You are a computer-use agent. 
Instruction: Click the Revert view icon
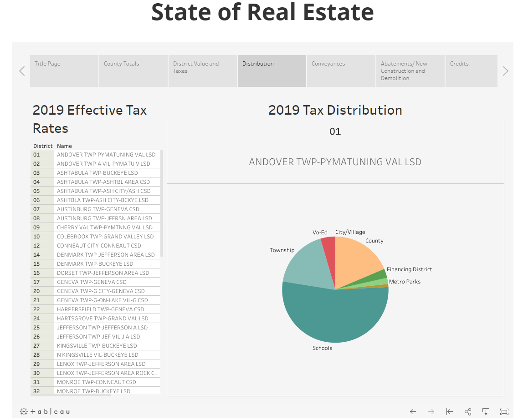pos(450,411)
